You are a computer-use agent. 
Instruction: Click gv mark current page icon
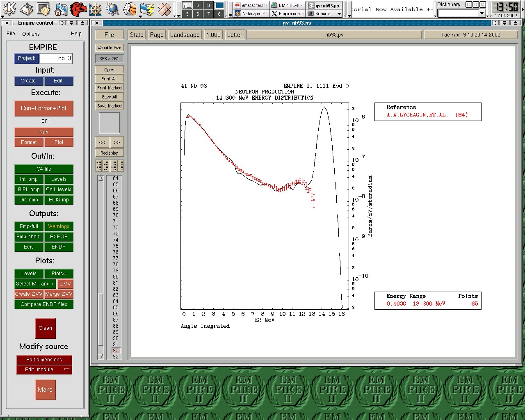[x=114, y=166]
